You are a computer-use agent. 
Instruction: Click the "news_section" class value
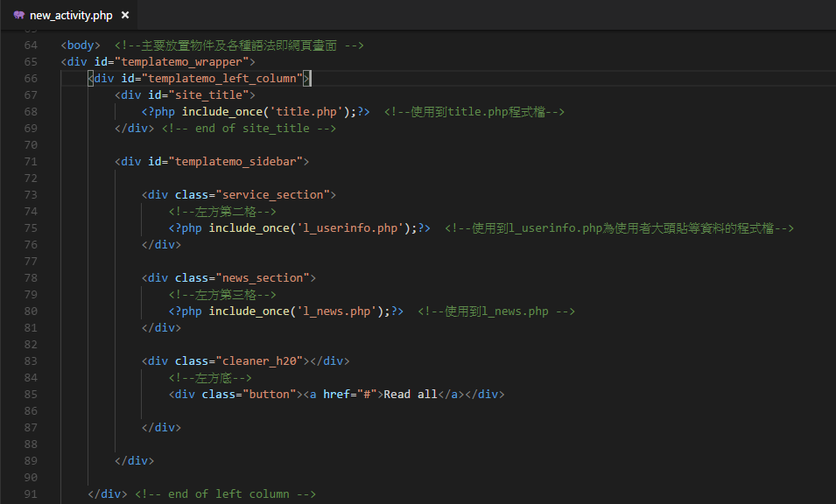click(x=263, y=277)
